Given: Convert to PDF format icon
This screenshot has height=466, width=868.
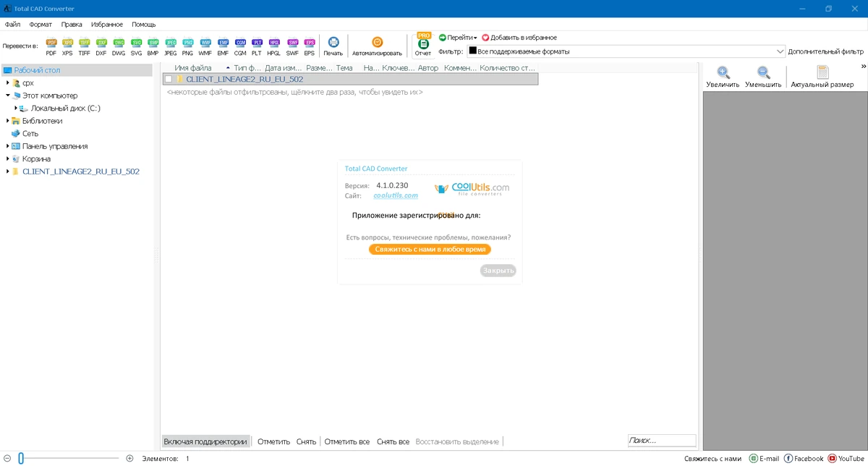Looking at the screenshot, I should pyautogui.click(x=51, y=46).
